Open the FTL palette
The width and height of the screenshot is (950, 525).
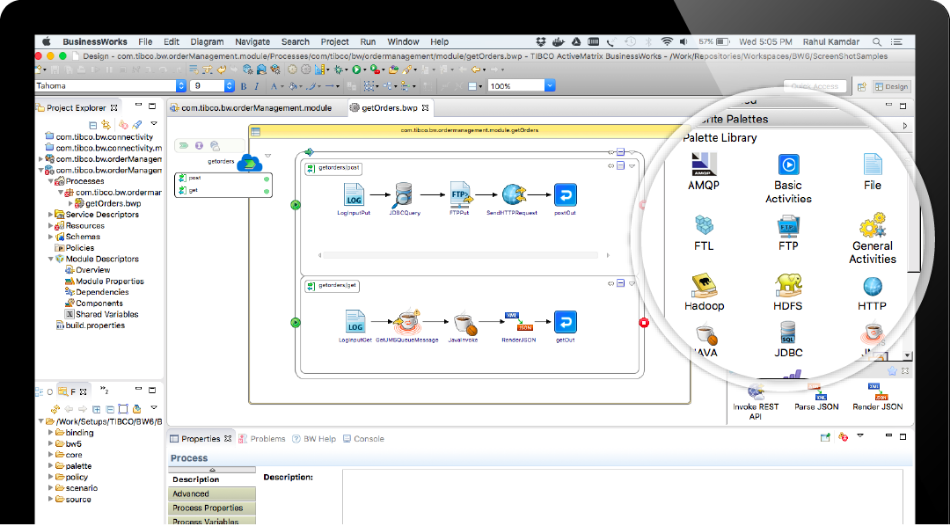704,233
